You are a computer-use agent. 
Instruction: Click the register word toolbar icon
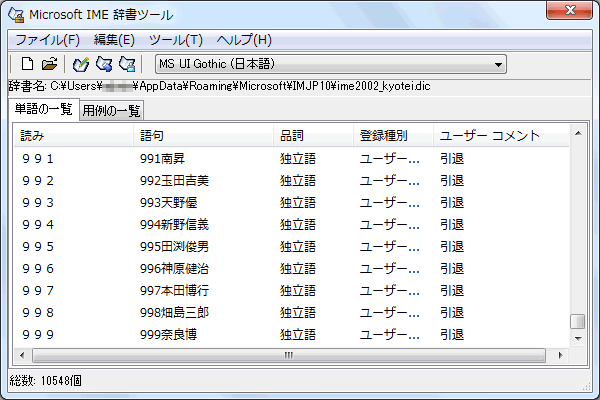click(81, 65)
